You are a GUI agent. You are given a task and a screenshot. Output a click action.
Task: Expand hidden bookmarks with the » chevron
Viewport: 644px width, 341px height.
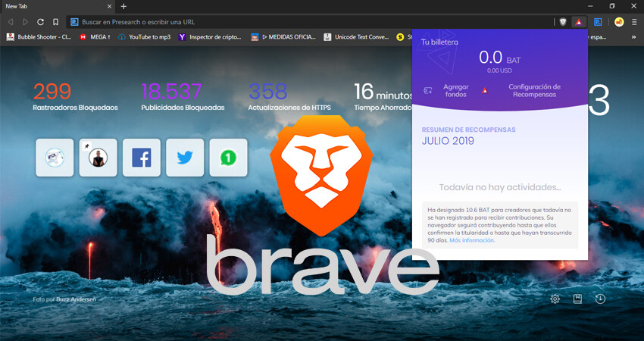point(635,37)
